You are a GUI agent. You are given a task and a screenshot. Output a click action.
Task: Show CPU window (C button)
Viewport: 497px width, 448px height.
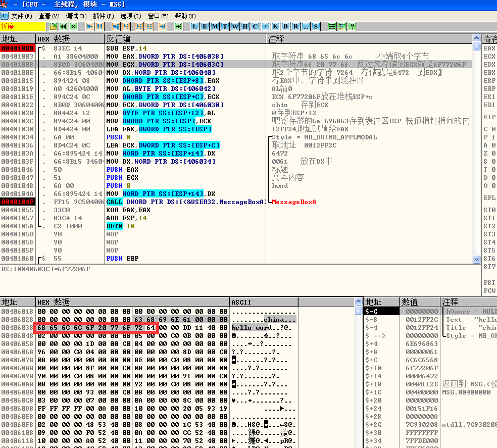coord(255,27)
